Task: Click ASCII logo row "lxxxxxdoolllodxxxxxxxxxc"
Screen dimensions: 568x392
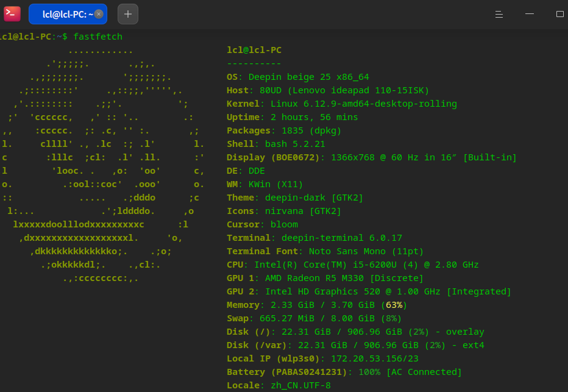Action: tap(79, 224)
